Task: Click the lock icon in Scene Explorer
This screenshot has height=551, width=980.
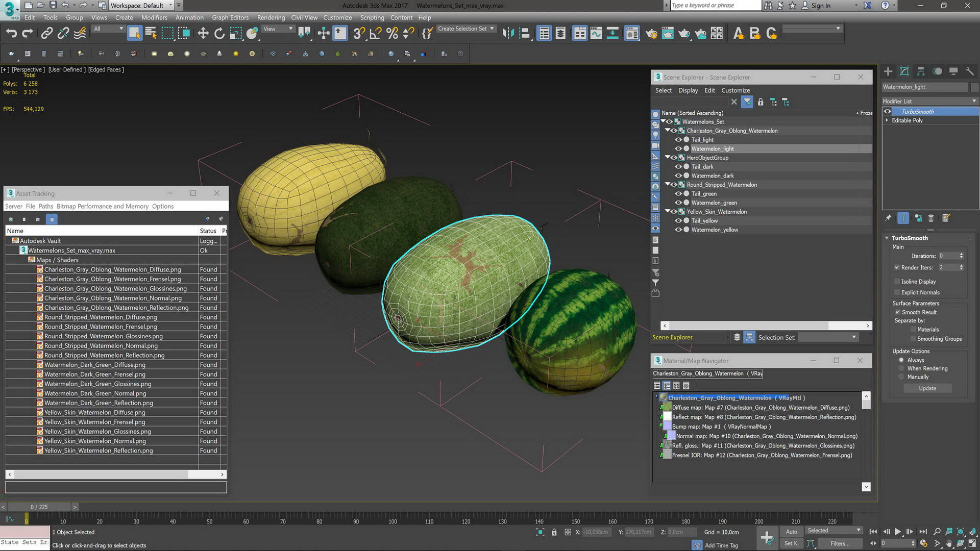Action: [761, 102]
